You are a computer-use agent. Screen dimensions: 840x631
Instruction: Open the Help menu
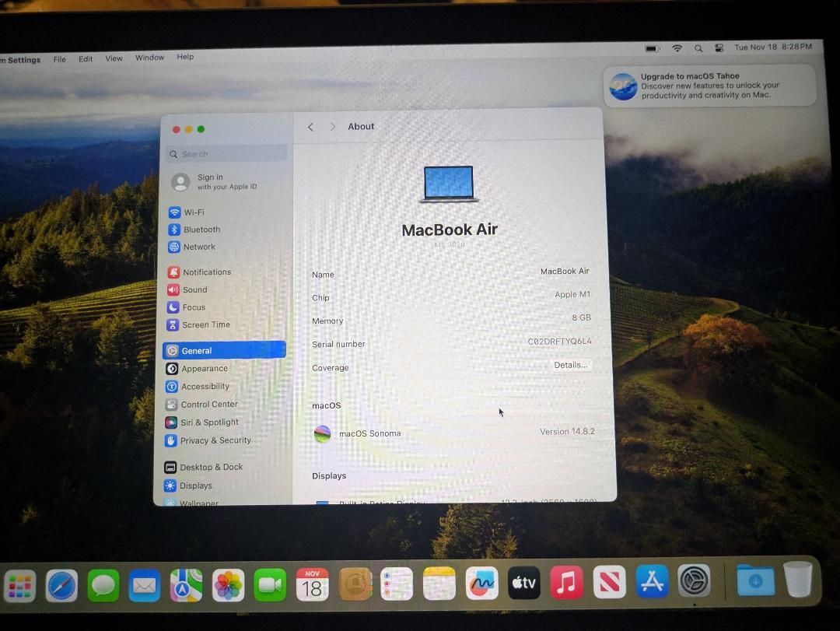(184, 57)
